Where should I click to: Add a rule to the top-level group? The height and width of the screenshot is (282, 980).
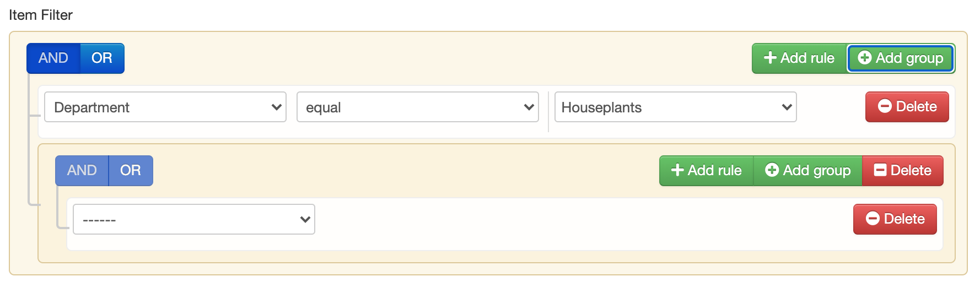point(799,58)
